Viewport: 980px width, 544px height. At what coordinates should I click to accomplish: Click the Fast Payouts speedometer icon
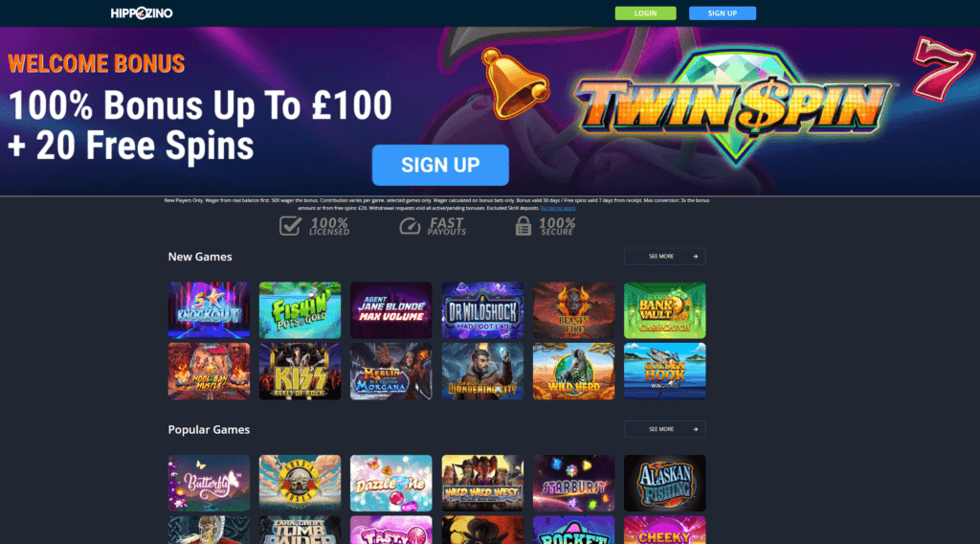coord(410,226)
